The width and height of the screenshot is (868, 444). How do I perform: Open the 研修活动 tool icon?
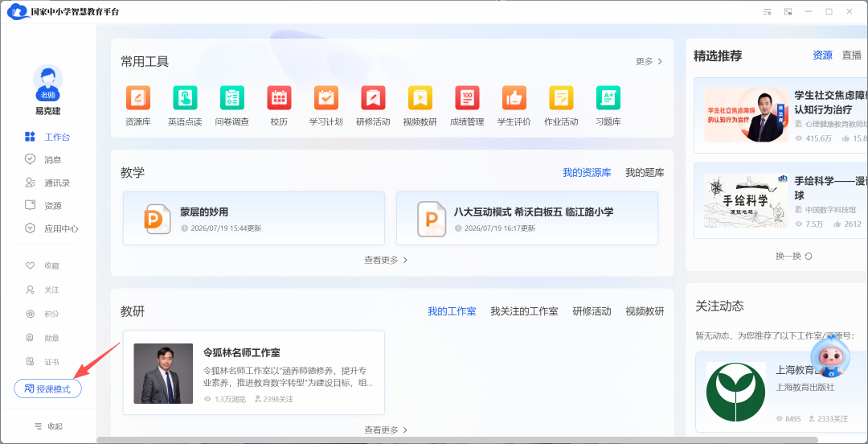[373, 97]
